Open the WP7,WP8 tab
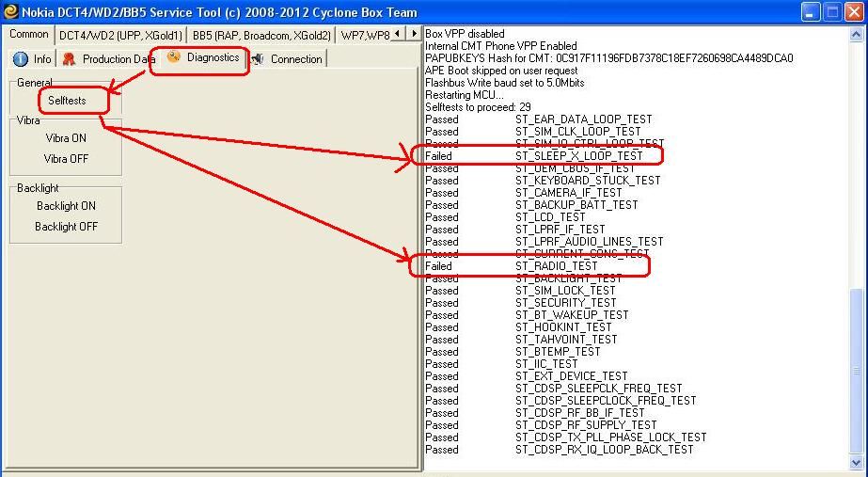 coord(366,36)
